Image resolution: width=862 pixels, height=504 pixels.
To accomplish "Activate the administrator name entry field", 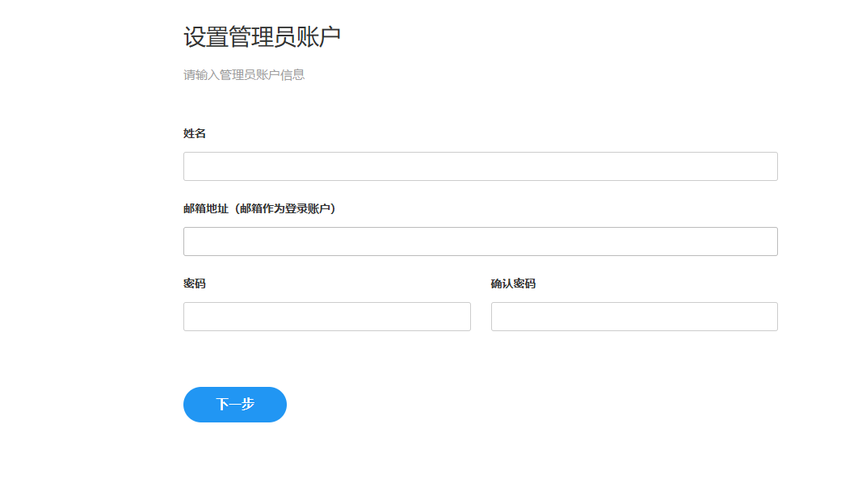I will [480, 166].
